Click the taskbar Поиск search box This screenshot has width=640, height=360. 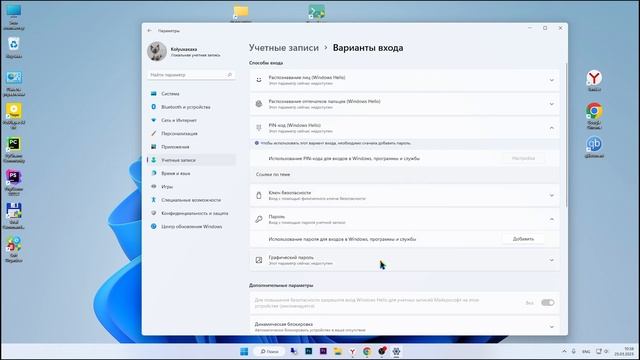click(x=269, y=351)
